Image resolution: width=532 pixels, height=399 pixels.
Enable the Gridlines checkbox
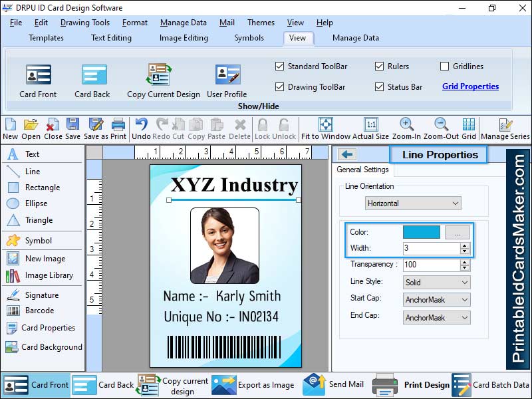pos(445,66)
